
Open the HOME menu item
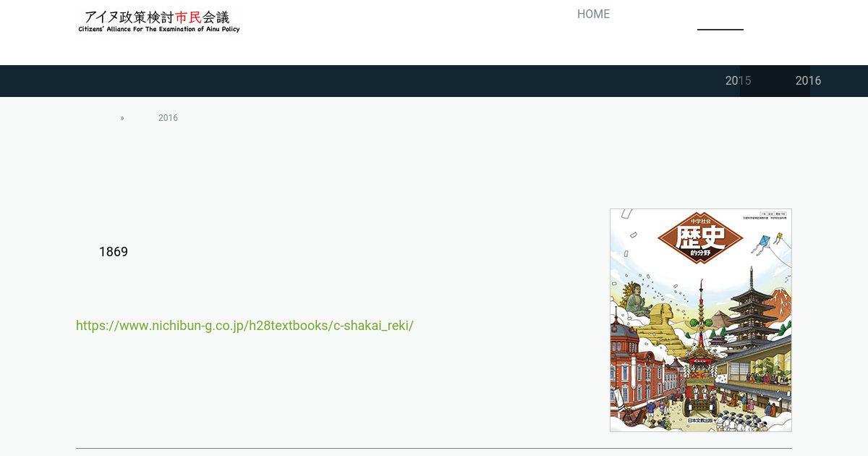[593, 14]
